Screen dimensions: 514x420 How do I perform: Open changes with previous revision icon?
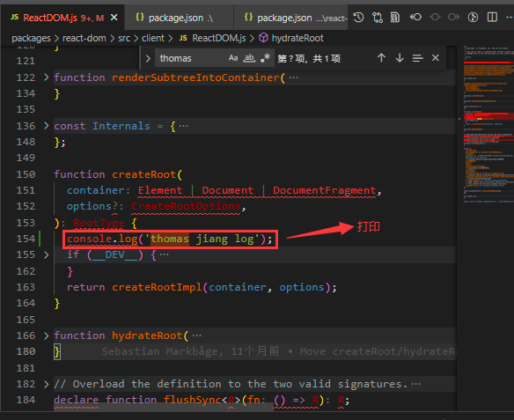(415, 17)
